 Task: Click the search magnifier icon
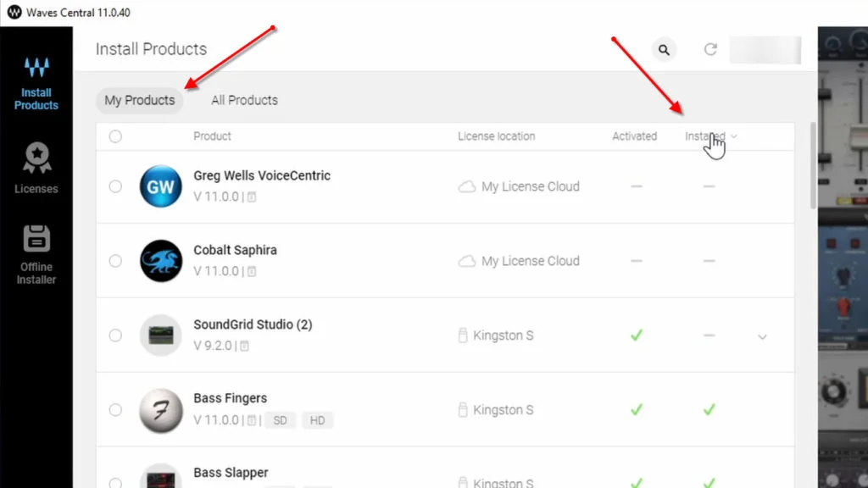(664, 50)
